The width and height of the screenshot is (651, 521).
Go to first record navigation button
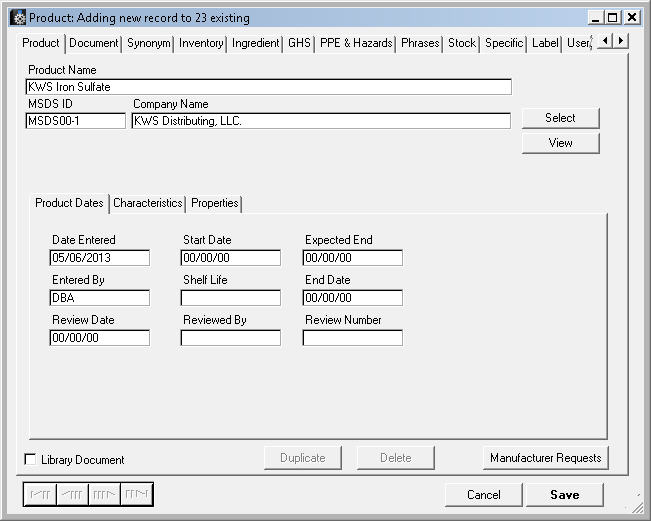(40, 494)
